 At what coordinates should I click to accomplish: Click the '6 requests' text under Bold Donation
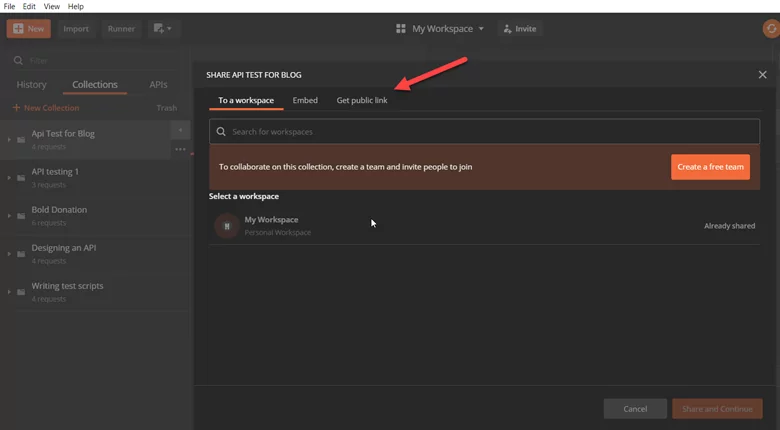(x=49, y=223)
